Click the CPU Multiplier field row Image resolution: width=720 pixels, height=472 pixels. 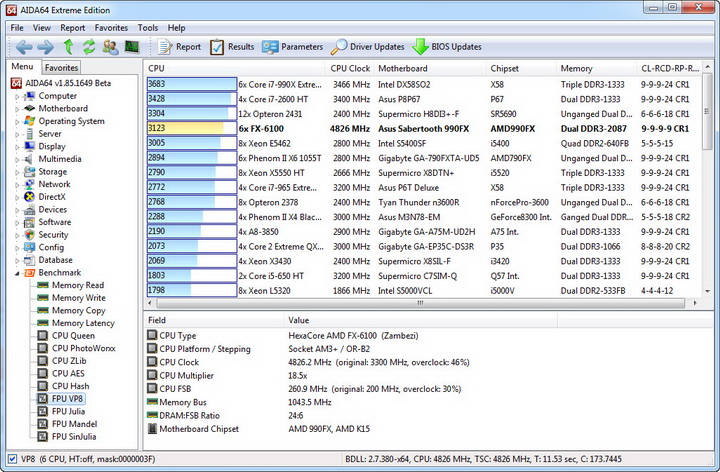(x=352, y=376)
